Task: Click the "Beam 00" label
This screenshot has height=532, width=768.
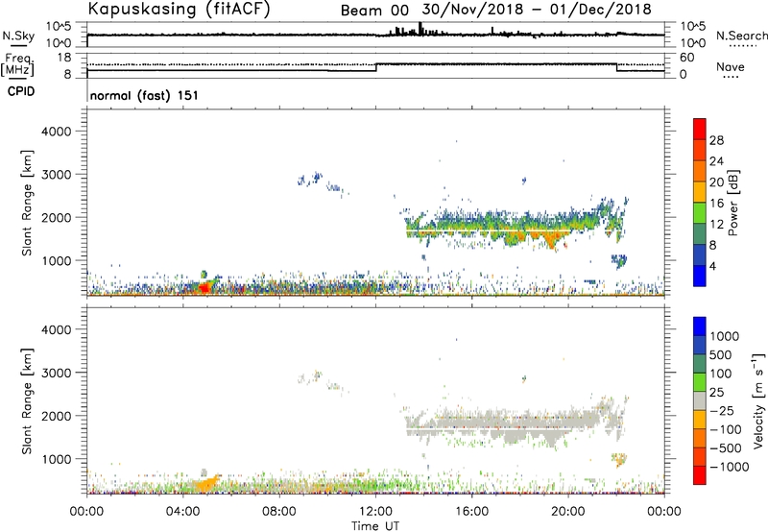Action: tap(374, 11)
